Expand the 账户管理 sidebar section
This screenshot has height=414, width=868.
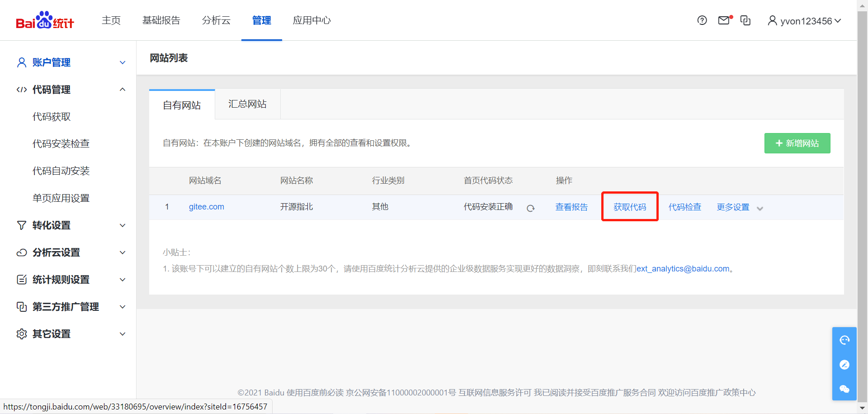(123, 62)
